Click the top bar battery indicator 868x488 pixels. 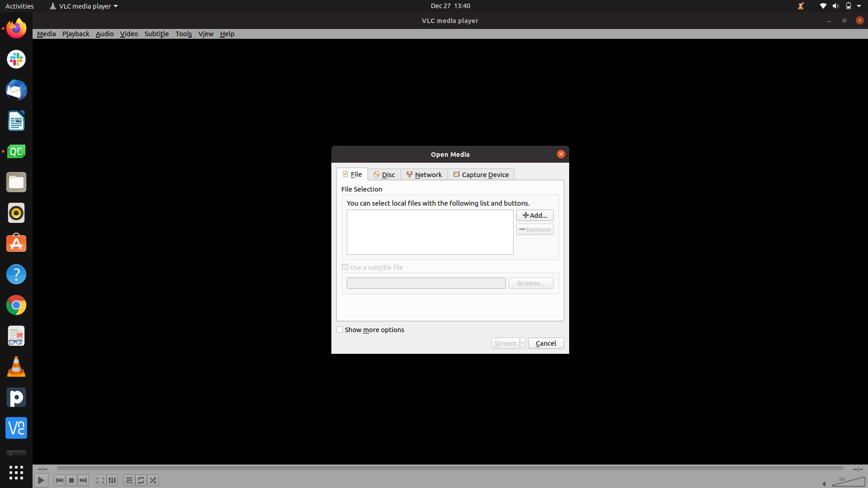pos(849,6)
